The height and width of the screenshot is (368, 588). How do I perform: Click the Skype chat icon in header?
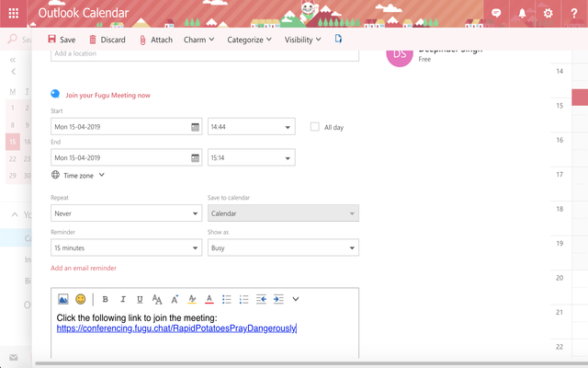(496, 13)
